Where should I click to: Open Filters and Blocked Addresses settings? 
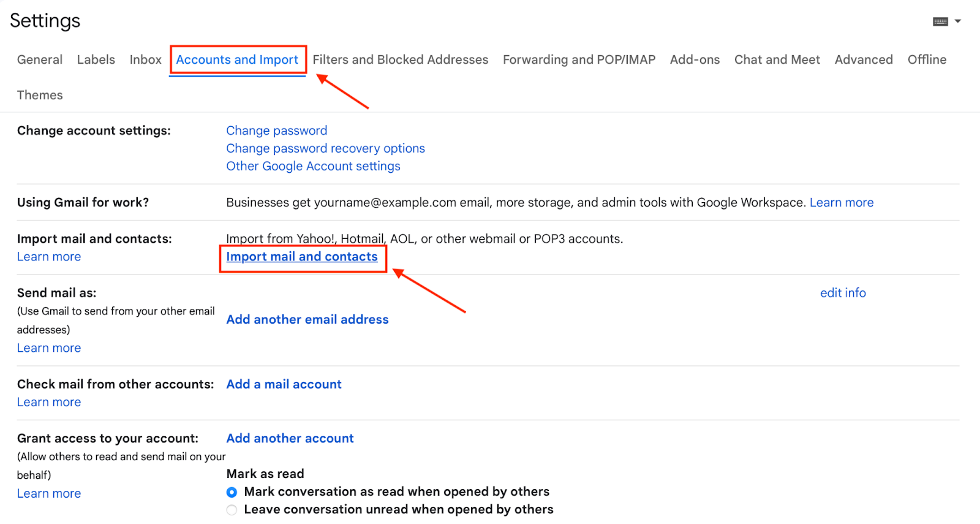point(400,59)
